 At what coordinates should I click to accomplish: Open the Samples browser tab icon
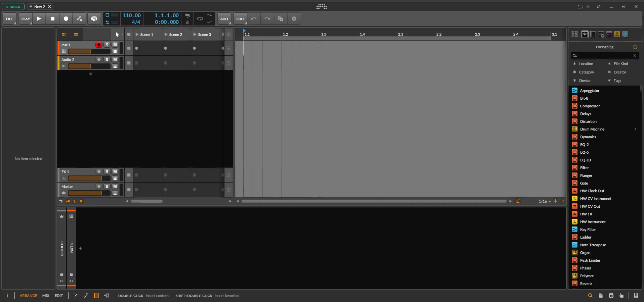(609, 34)
